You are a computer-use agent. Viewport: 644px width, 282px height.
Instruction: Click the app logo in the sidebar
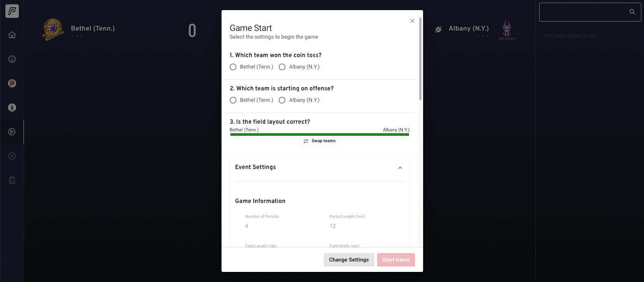pyautogui.click(x=12, y=11)
